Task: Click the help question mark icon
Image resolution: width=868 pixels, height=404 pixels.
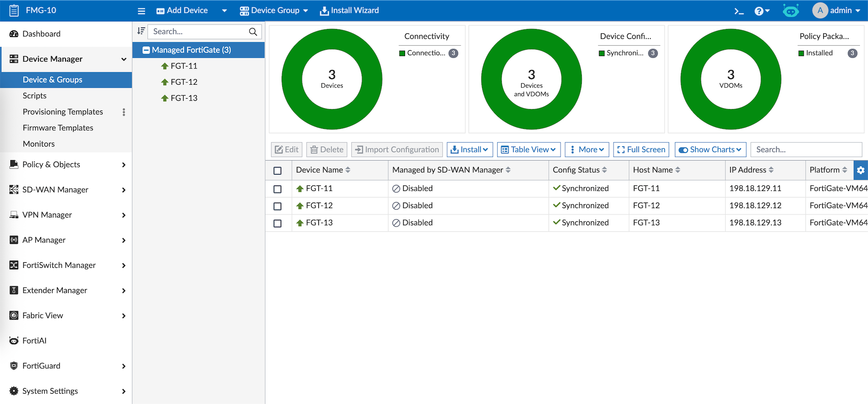Action: point(759,11)
